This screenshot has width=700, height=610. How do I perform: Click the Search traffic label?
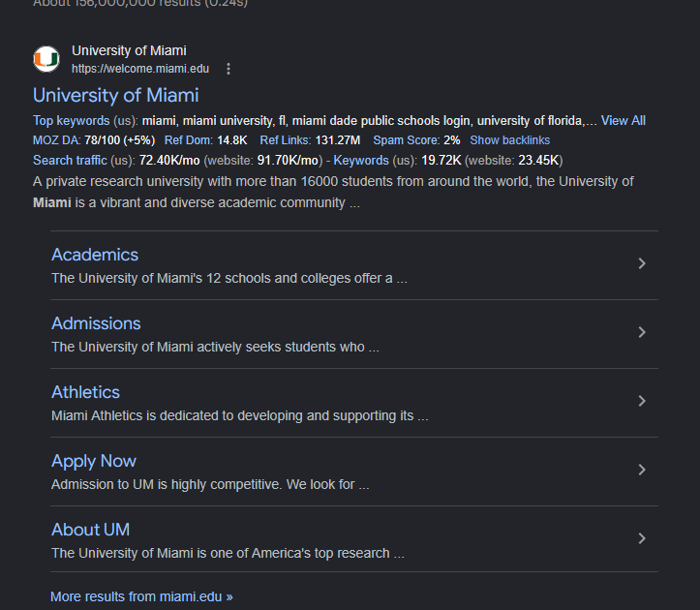tap(70, 161)
